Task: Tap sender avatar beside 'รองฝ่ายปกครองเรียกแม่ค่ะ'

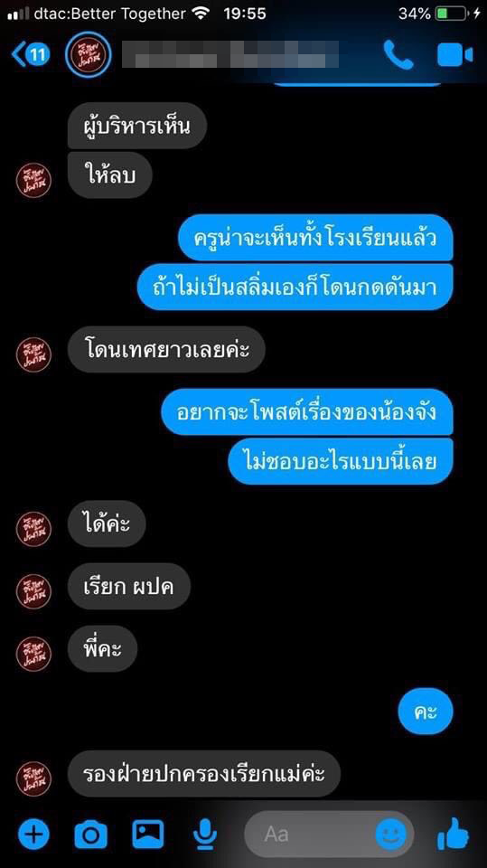Action: [33, 776]
